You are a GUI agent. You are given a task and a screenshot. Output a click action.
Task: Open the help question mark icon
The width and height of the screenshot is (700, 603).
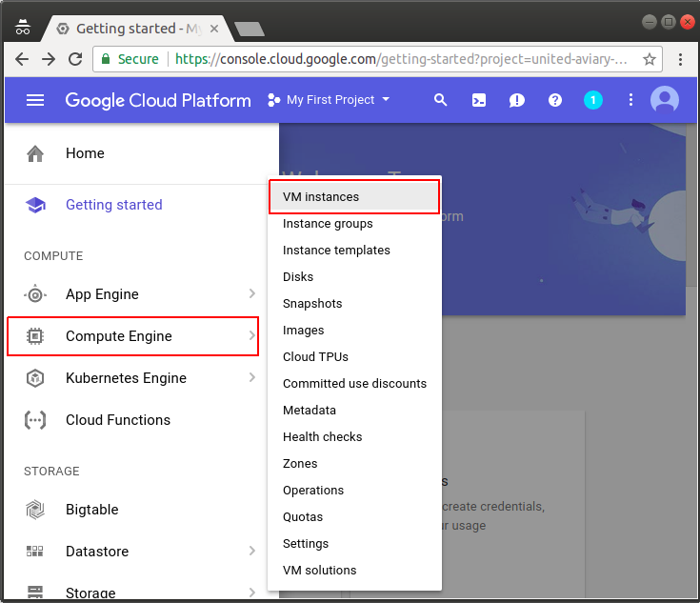tap(555, 100)
